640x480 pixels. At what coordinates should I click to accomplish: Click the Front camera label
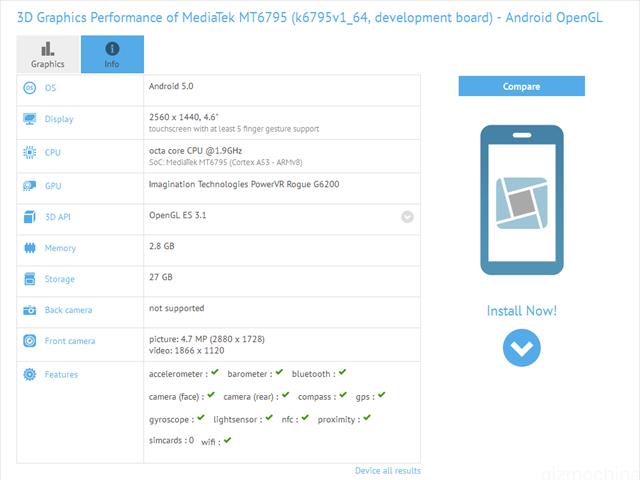coord(70,341)
